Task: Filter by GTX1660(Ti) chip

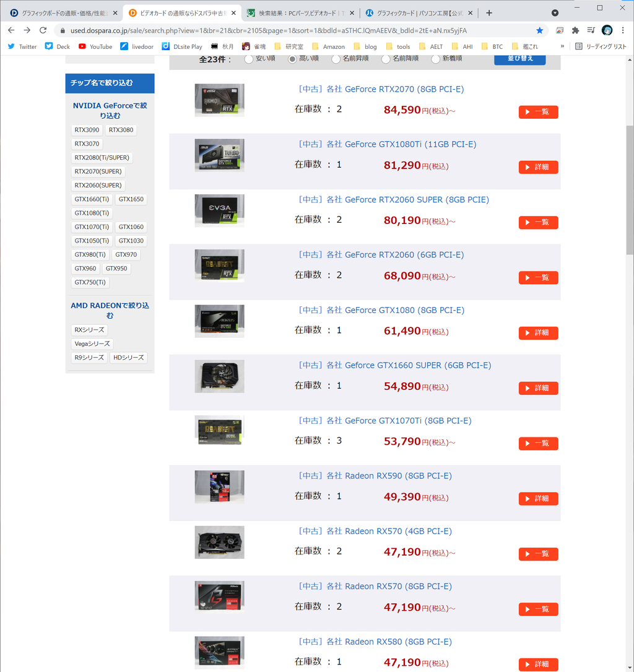Action: click(x=92, y=199)
